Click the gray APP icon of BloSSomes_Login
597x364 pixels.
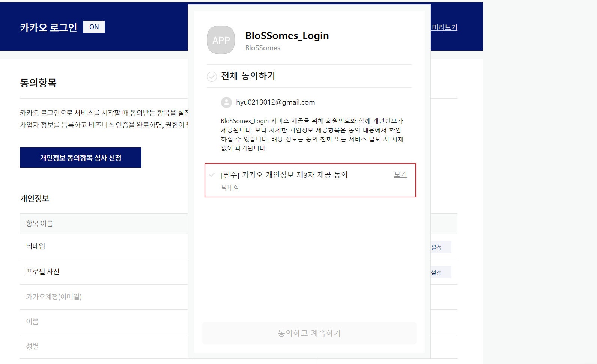[221, 40]
